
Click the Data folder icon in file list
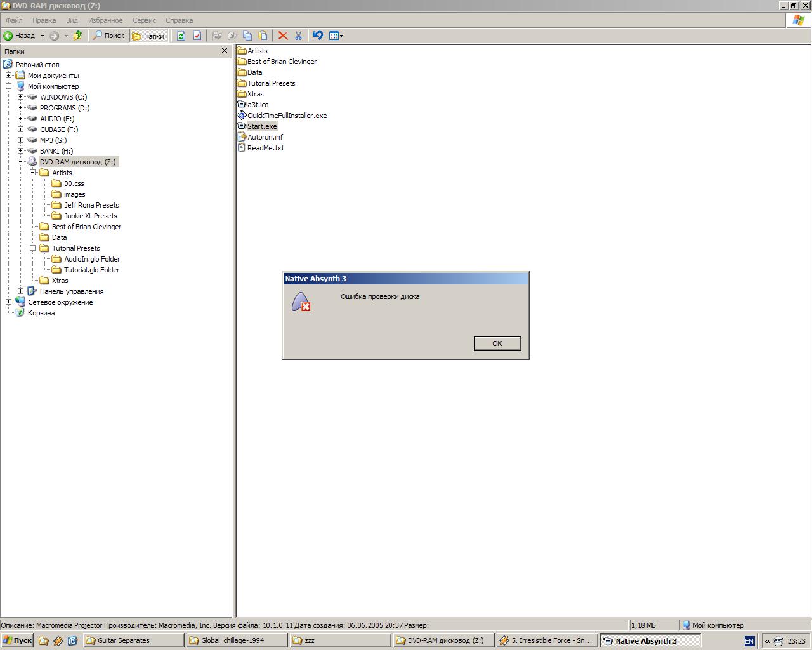click(x=242, y=72)
